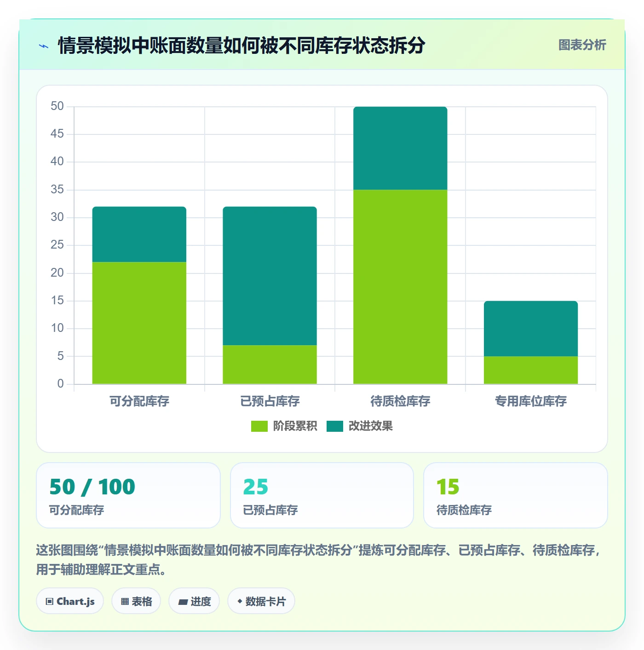Open the 25 已预占库存 stat card
This screenshot has height=650, width=644.
[x=322, y=495]
